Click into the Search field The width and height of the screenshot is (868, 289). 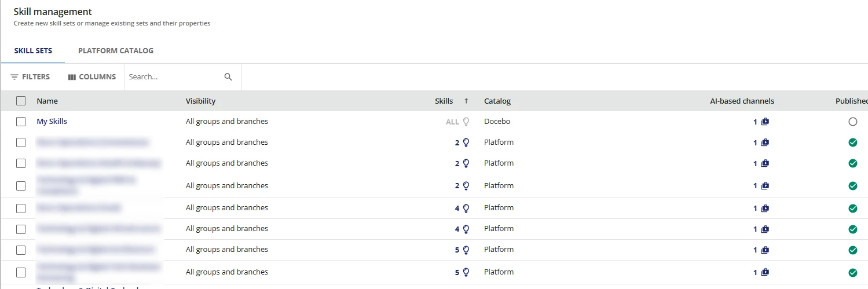pyautogui.click(x=173, y=77)
